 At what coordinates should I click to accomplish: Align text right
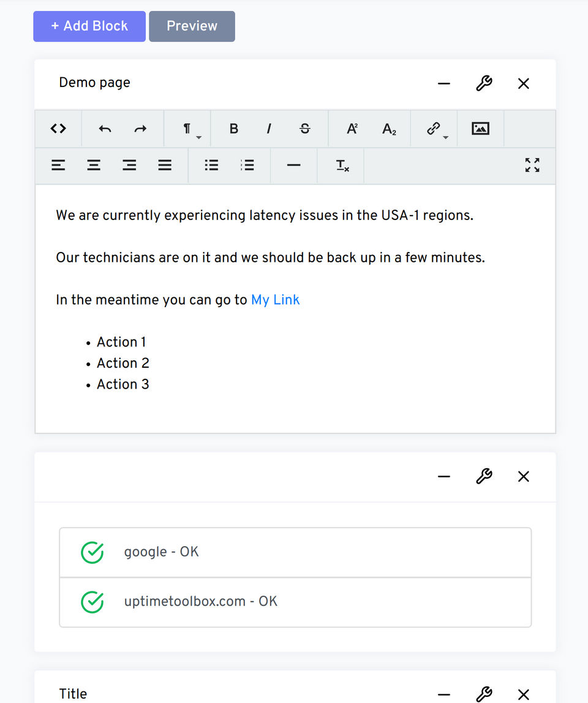pos(129,165)
